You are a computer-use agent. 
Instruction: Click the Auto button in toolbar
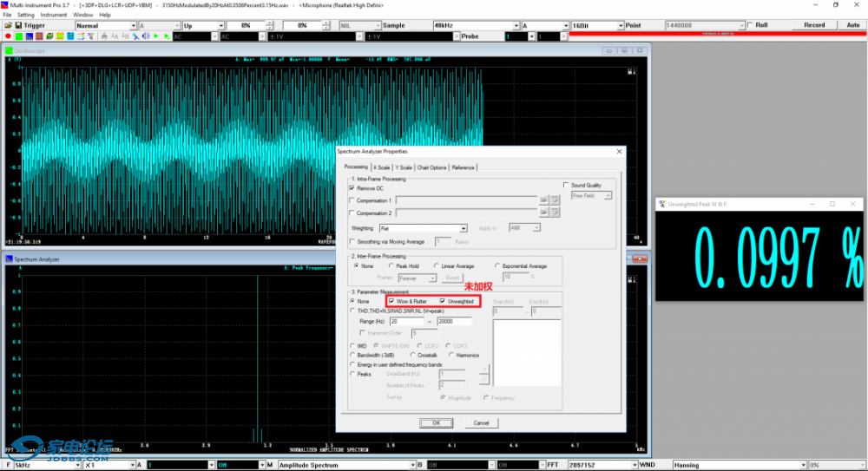[853, 25]
